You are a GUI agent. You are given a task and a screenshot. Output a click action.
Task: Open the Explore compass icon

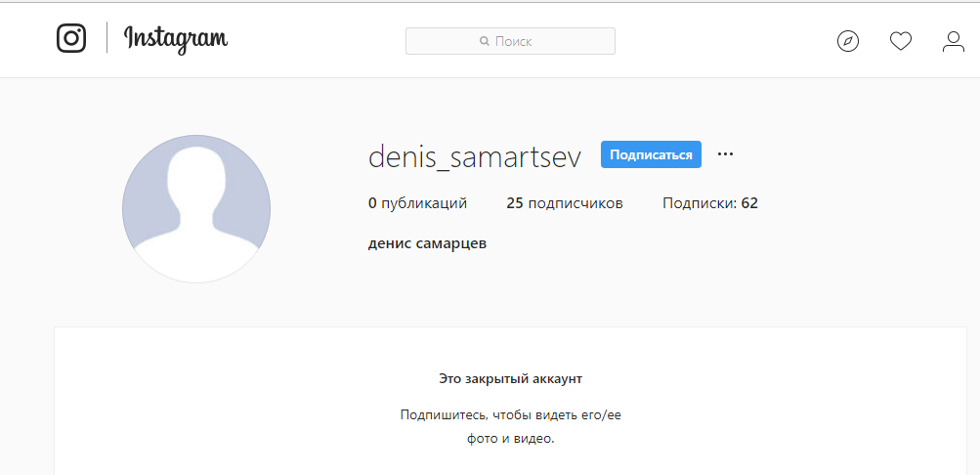pos(848,41)
